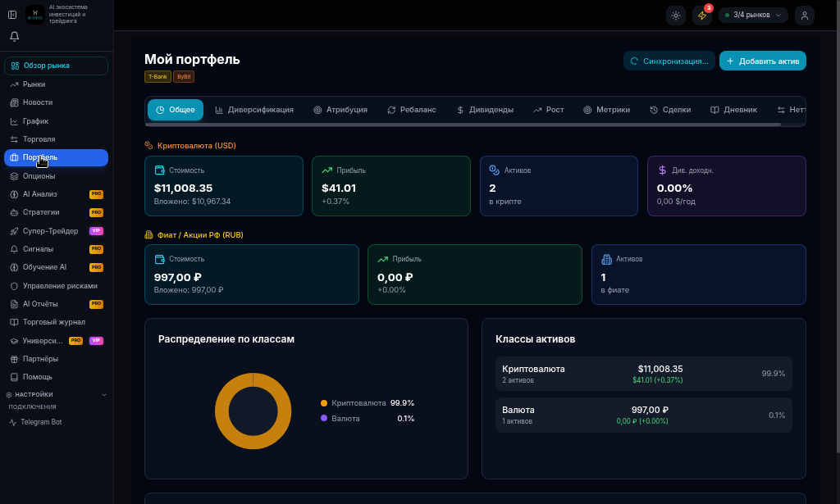This screenshot has height=504, width=840.
Task: Go to Партнёры page
Action: pyautogui.click(x=57, y=359)
